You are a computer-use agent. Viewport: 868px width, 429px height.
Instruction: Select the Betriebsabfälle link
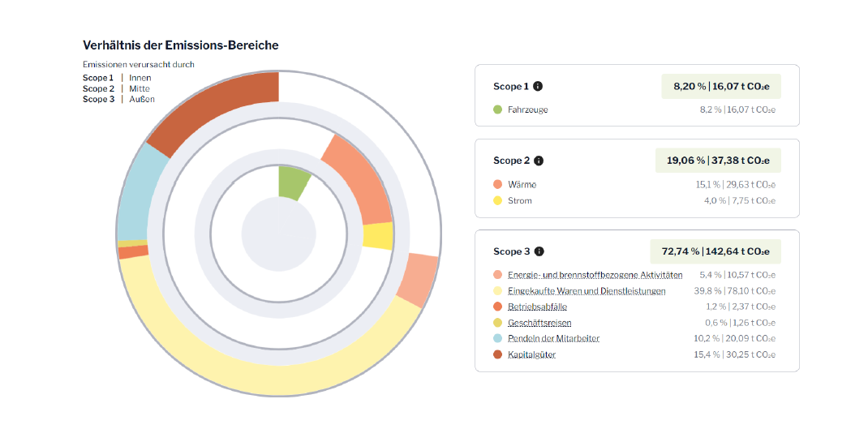point(537,307)
